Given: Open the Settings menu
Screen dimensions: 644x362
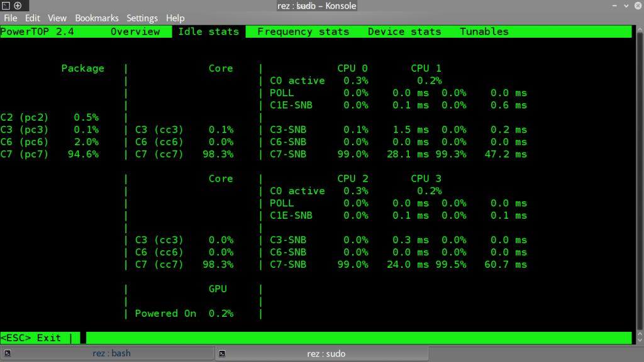Looking at the screenshot, I should (142, 18).
